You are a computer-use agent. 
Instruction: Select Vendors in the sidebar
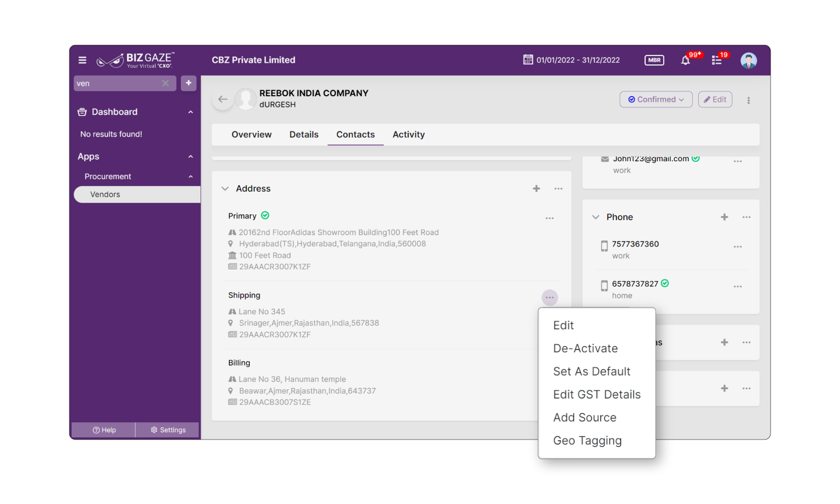click(137, 194)
